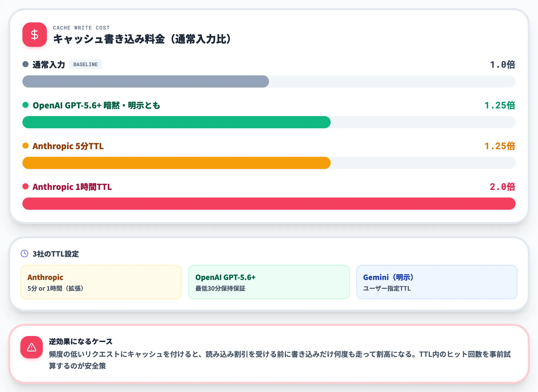Click the warning paragraph starting 頻度の低いリクエスト
Image resolution: width=538 pixels, height=392 pixels.
(x=280, y=360)
